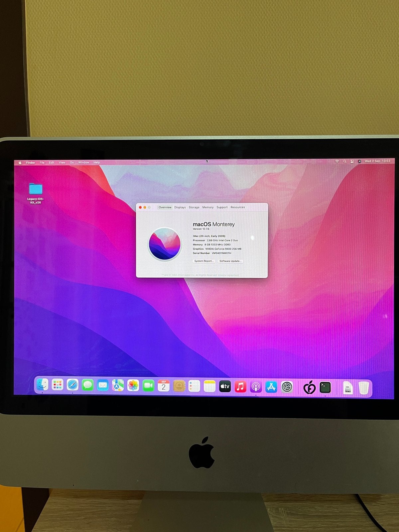Open the View menu

(x=62, y=163)
